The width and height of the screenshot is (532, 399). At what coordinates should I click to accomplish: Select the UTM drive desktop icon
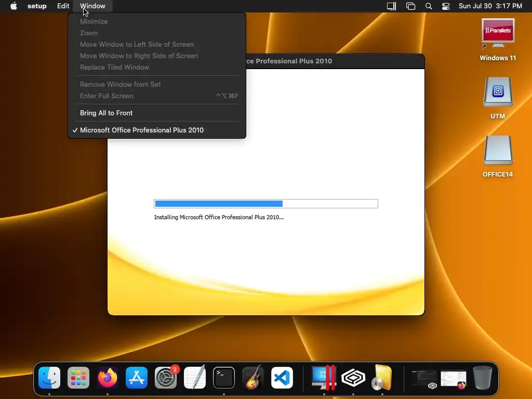[498, 98]
